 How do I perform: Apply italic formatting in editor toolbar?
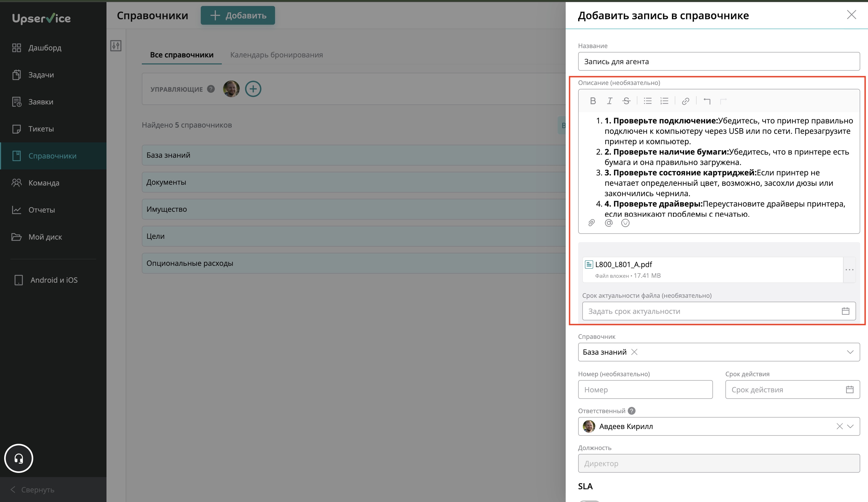point(609,101)
